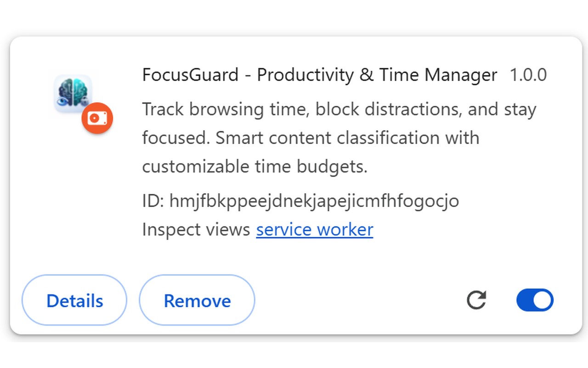Click the "Inspect views" label
The image size is (588, 368).
196,230
